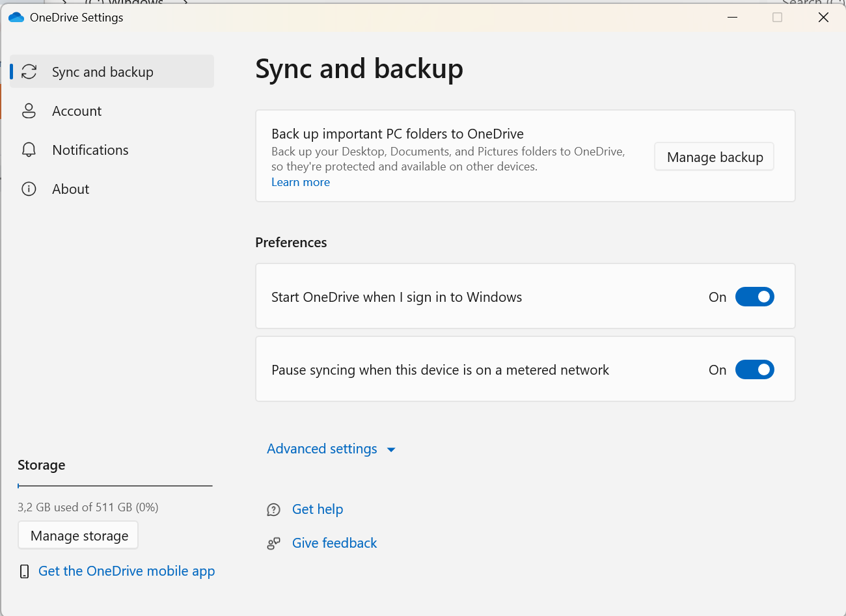Click the Preferences heading
This screenshot has width=846, height=616.
click(x=291, y=243)
